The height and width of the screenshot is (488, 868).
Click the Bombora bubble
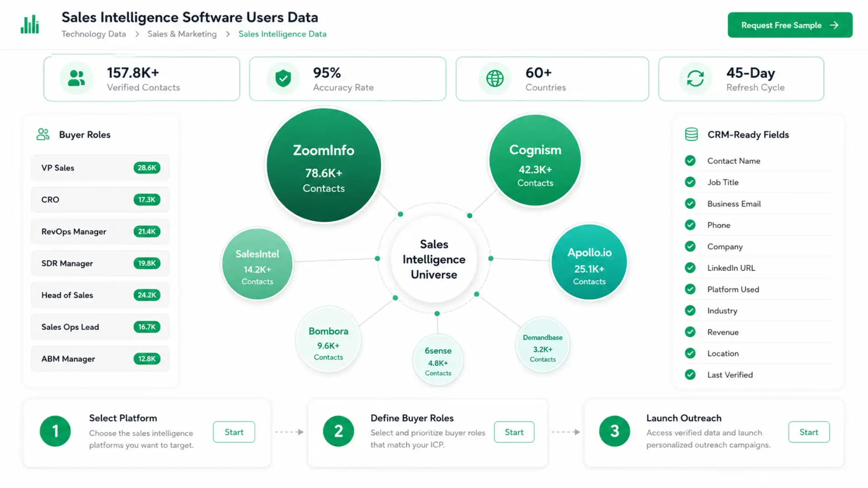point(328,339)
